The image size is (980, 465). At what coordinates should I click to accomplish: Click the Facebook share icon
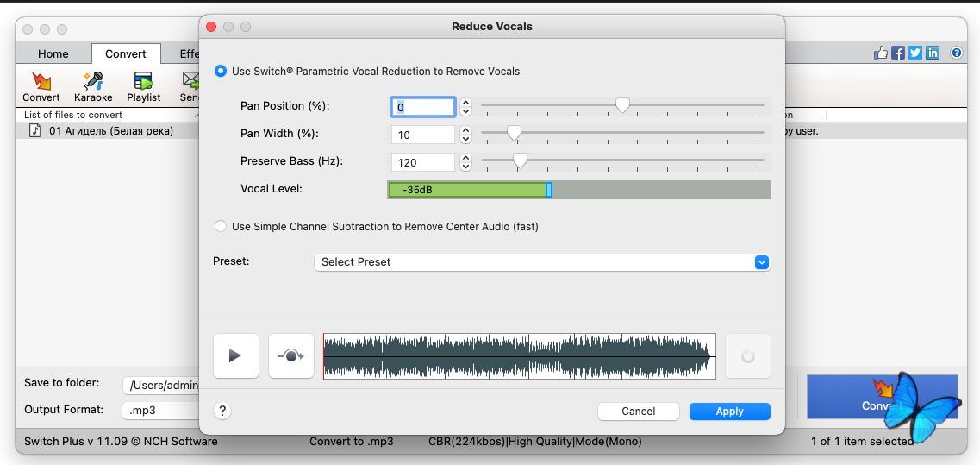coord(898,53)
